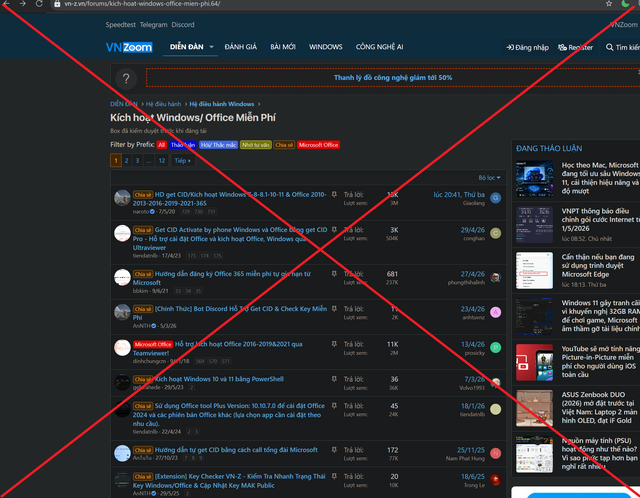Click AnTuTu avatar on call tổng đài thread

coord(122,454)
